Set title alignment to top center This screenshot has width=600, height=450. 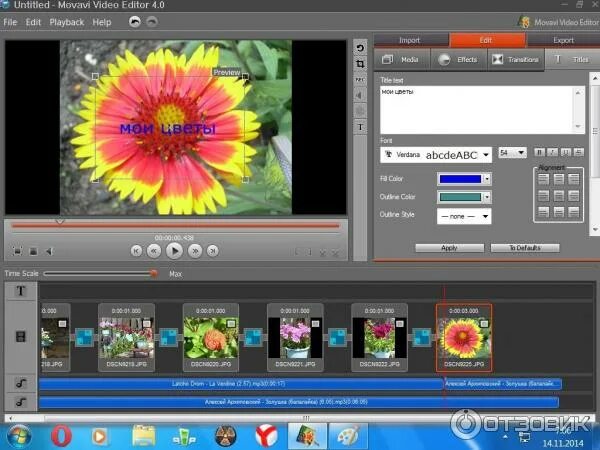559,179
